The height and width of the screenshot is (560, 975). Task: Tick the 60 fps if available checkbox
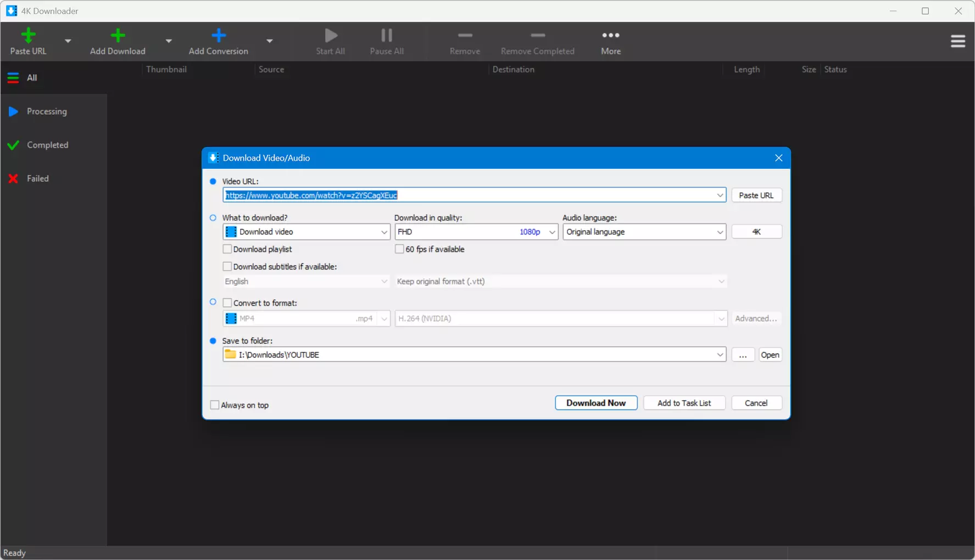pos(399,249)
